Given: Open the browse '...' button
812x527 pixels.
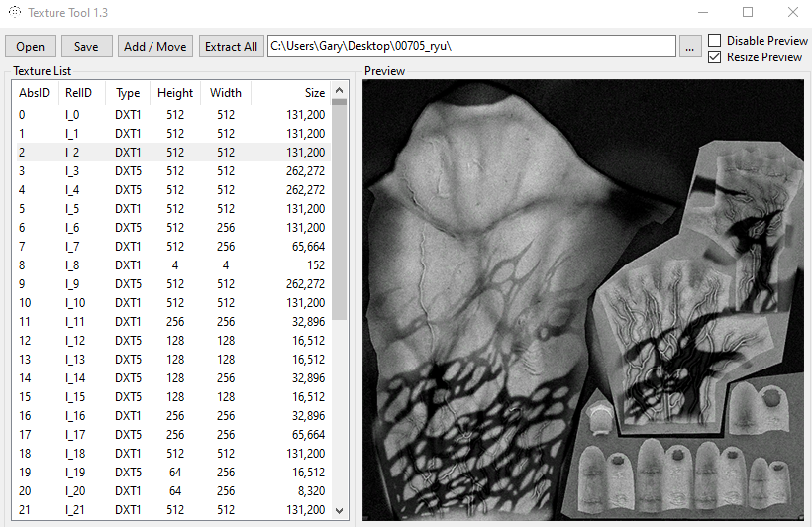Looking at the screenshot, I should pyautogui.click(x=690, y=47).
